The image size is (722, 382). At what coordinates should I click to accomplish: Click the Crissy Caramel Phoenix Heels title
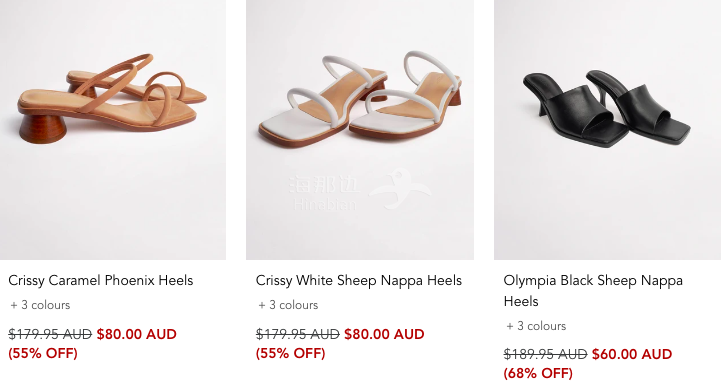click(100, 281)
